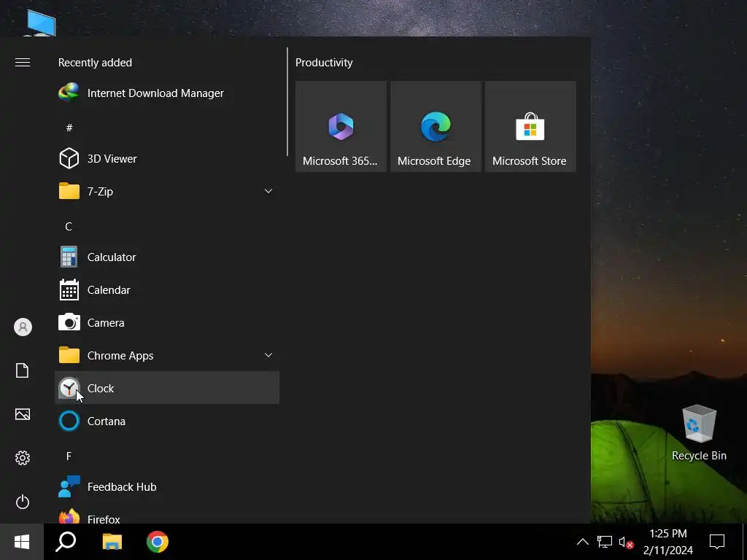Open taskbar Search
This screenshot has width=747, height=560.
(x=66, y=542)
